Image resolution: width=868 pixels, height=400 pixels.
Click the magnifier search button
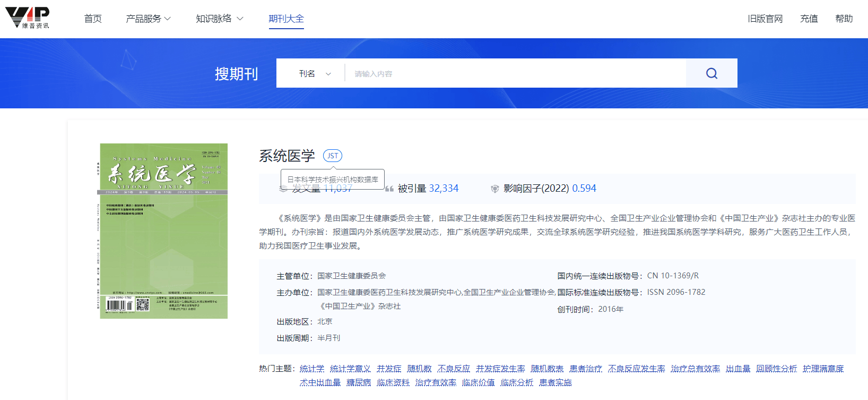pyautogui.click(x=711, y=73)
